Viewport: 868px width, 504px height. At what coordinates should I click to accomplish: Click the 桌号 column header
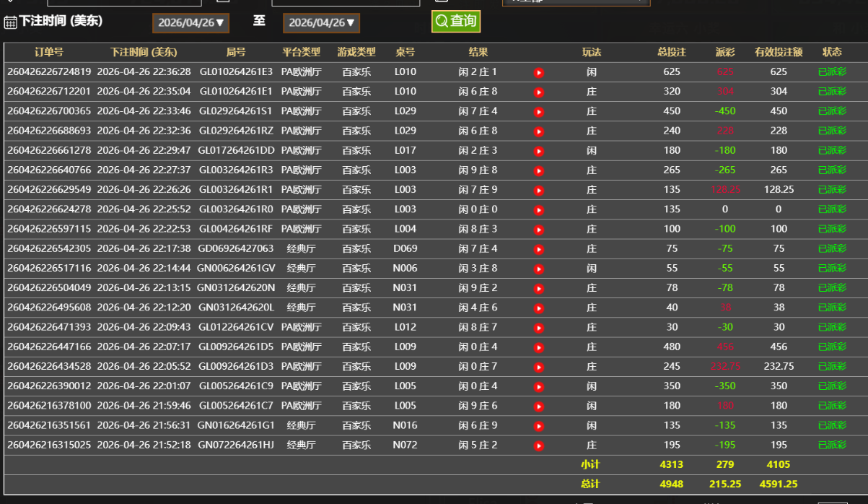tap(405, 52)
